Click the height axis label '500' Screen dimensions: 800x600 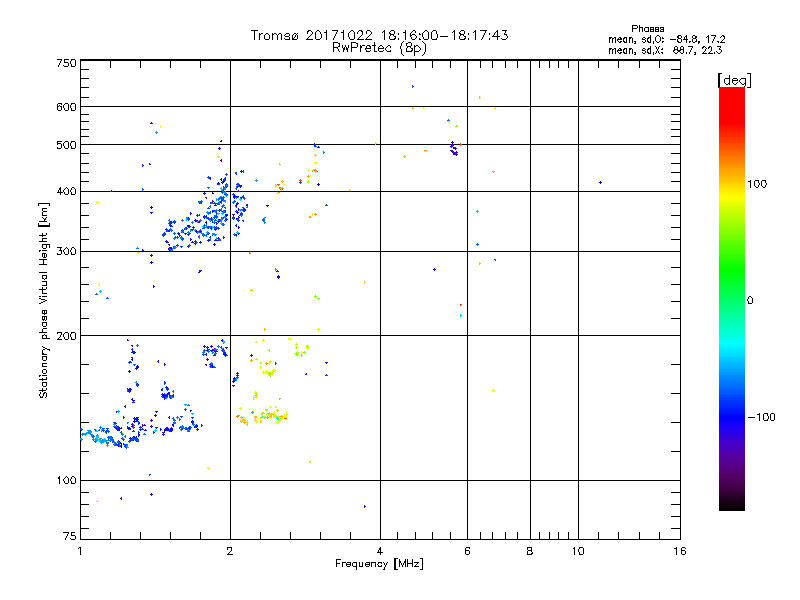pos(66,145)
